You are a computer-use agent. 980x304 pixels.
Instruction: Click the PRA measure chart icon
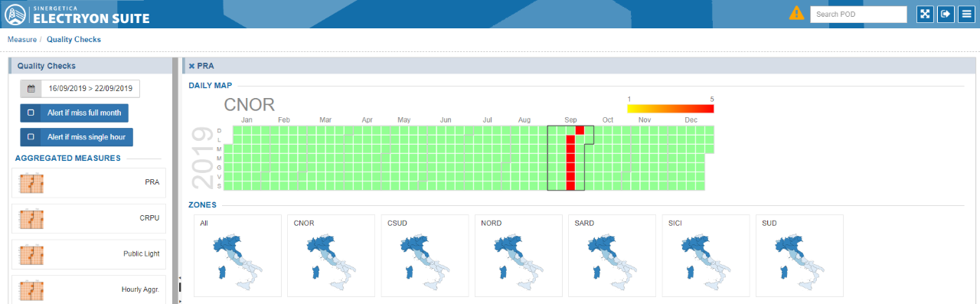[x=31, y=183]
